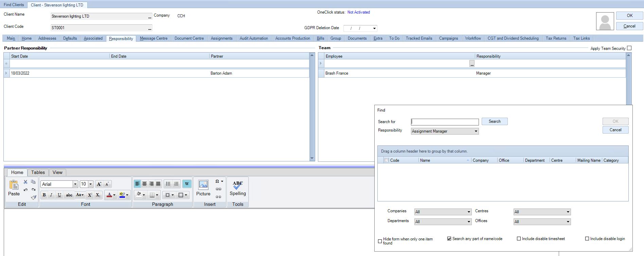Center-align the paragraph
Screen dimensions: 644x256
144,184
